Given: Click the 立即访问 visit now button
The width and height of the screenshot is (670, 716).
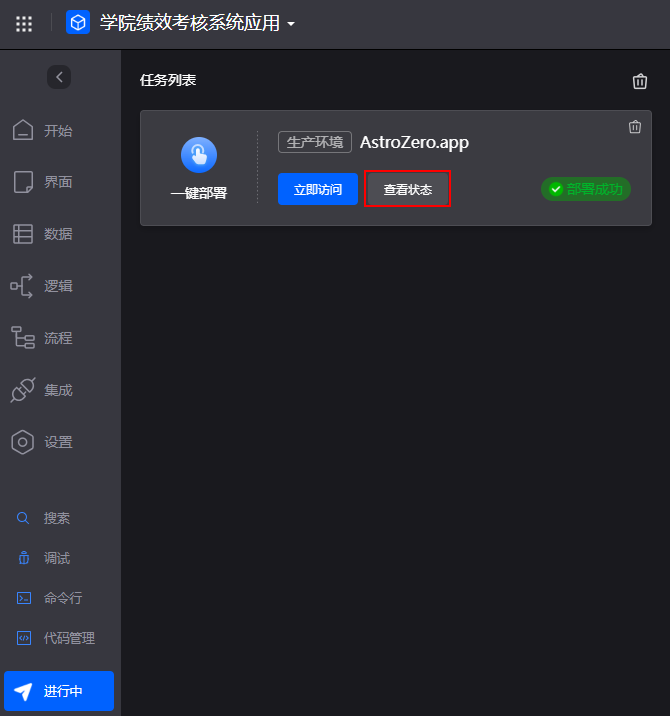Looking at the screenshot, I should (x=318, y=189).
